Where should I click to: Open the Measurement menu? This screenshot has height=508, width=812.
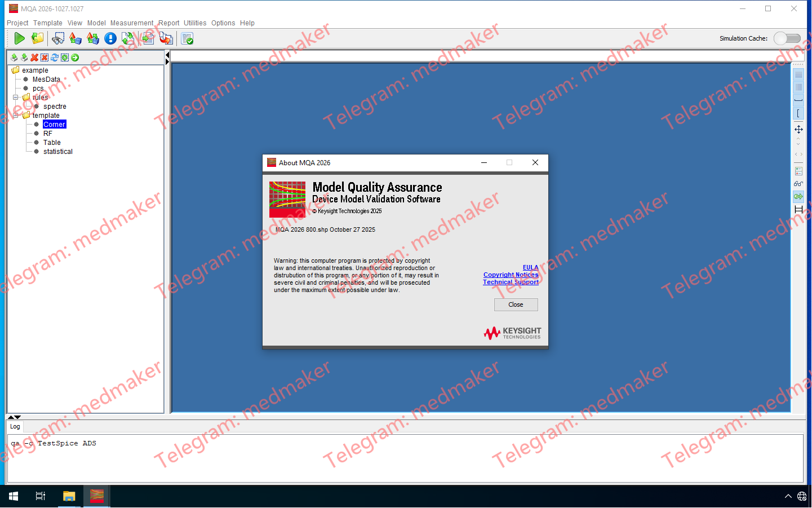point(131,23)
